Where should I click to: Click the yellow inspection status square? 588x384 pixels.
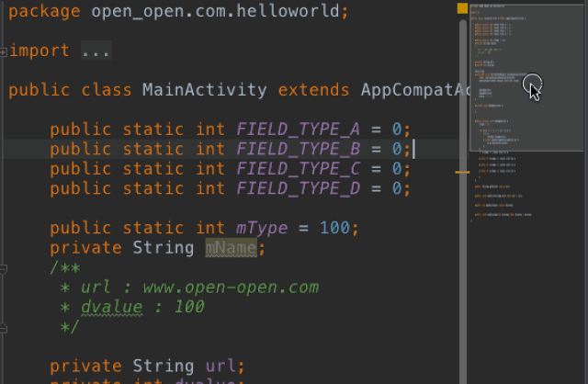click(462, 8)
